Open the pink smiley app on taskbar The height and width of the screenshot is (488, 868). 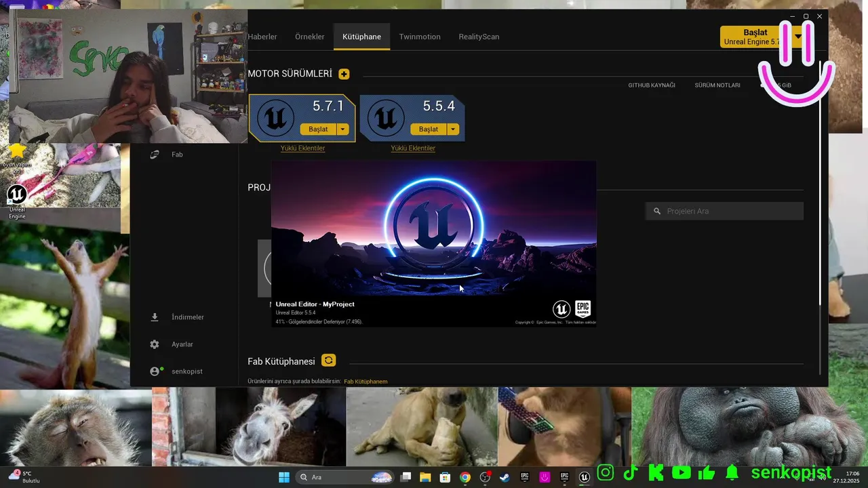(545, 477)
